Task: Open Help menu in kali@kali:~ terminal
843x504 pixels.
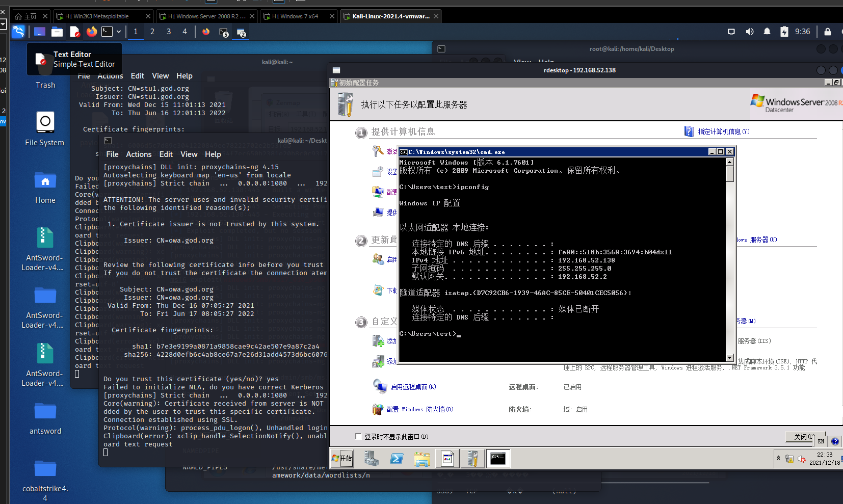Action: (x=185, y=76)
